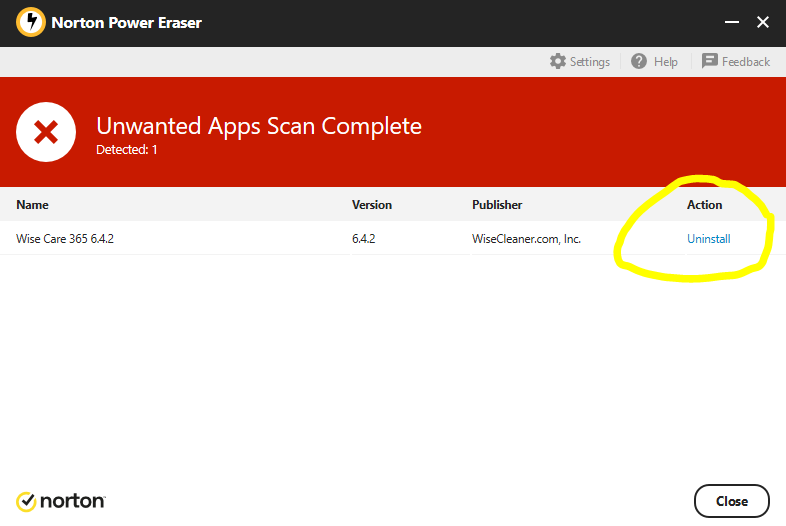The height and width of the screenshot is (526, 786).
Task: Click the Detected: 1 text
Action: point(126,149)
